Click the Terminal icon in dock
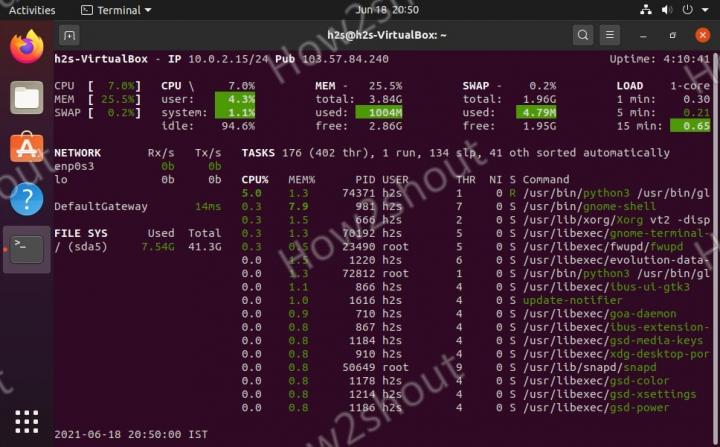The height and width of the screenshot is (447, 720). 27,250
